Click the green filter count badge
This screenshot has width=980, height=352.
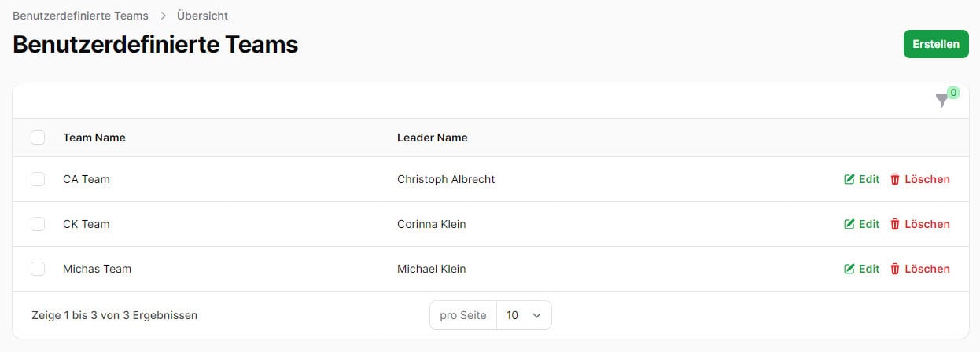953,93
